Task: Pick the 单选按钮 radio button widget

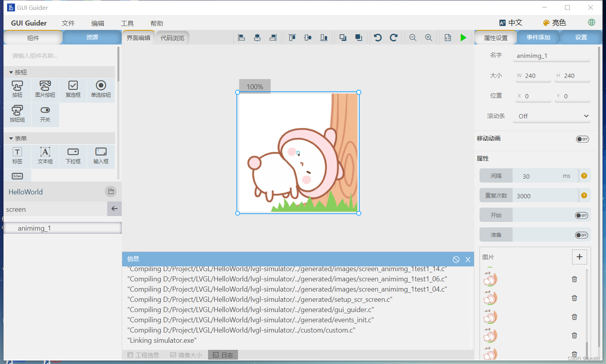Action: pyautogui.click(x=101, y=89)
